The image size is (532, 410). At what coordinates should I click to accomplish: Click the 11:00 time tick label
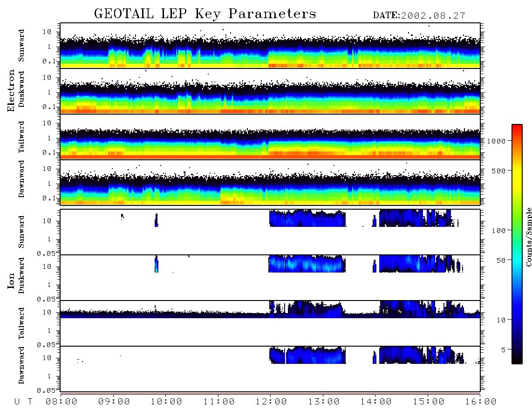219,402
